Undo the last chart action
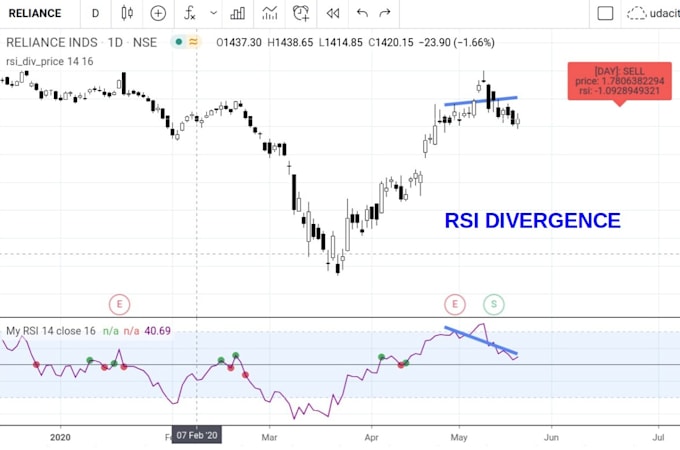 (x=362, y=13)
